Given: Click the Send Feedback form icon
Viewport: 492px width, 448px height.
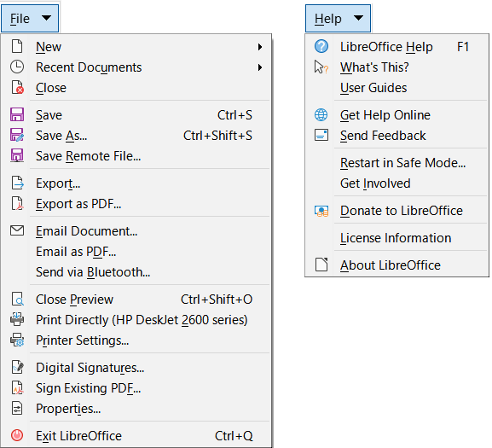Looking at the screenshot, I should tap(321, 136).
